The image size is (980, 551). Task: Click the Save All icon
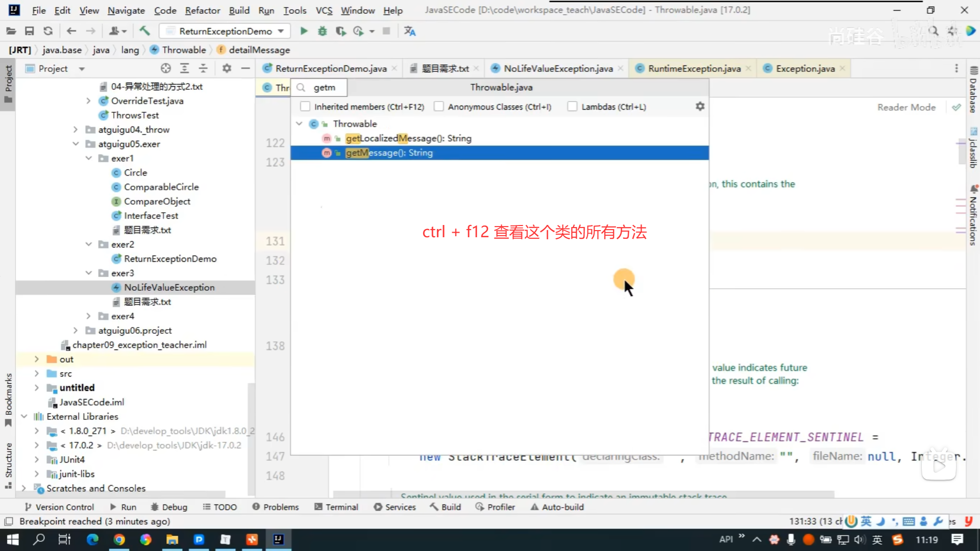coord(29,31)
